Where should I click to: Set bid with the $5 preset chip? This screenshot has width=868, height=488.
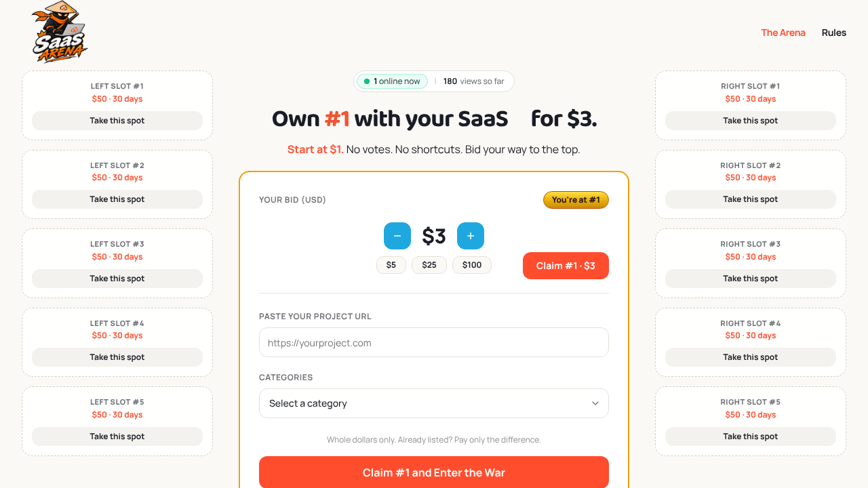pyautogui.click(x=391, y=265)
